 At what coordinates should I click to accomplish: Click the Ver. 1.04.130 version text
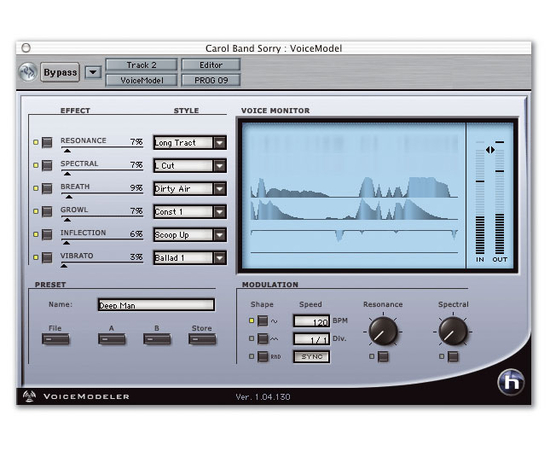263,397
